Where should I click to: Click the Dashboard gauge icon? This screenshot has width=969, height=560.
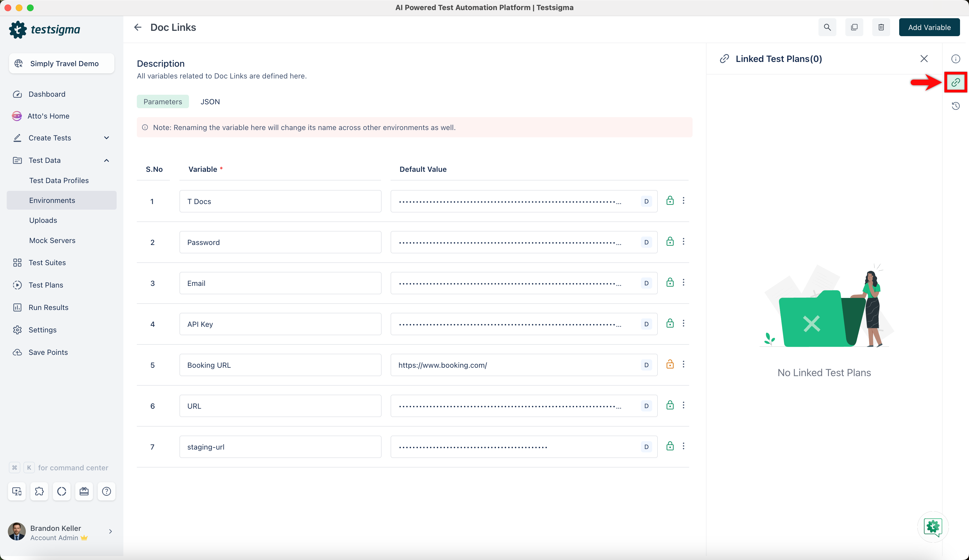[17, 94]
